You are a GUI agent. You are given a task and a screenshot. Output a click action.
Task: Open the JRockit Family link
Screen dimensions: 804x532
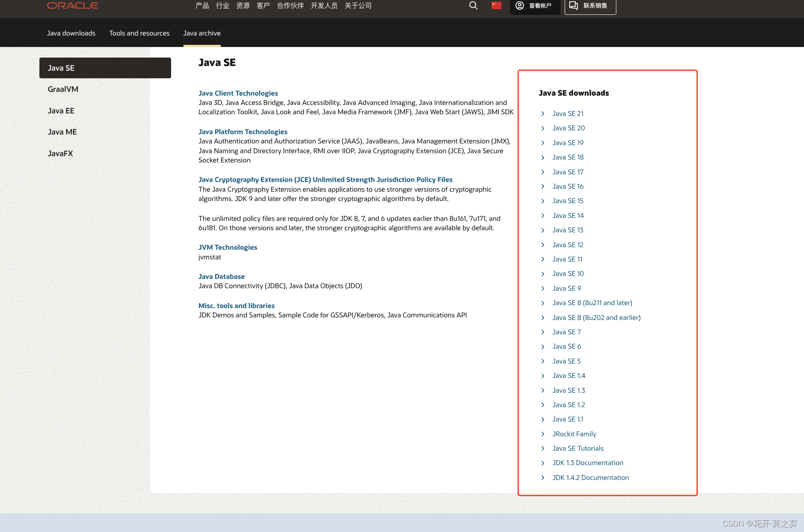coord(574,434)
